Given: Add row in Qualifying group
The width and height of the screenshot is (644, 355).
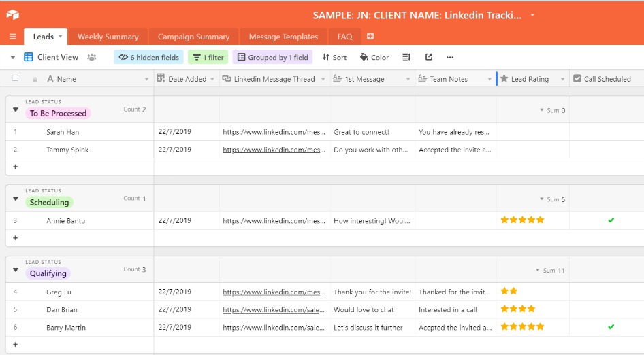Looking at the screenshot, I should pyautogui.click(x=15, y=345).
